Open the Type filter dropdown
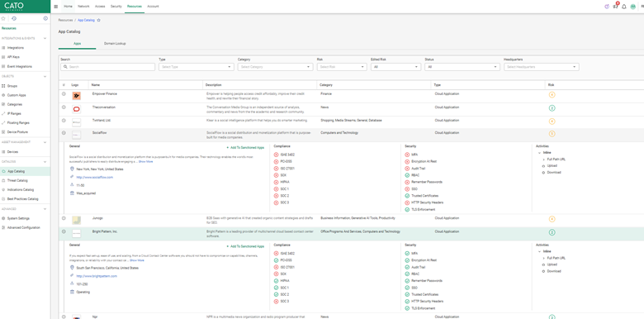The image size is (644, 319). [197, 67]
